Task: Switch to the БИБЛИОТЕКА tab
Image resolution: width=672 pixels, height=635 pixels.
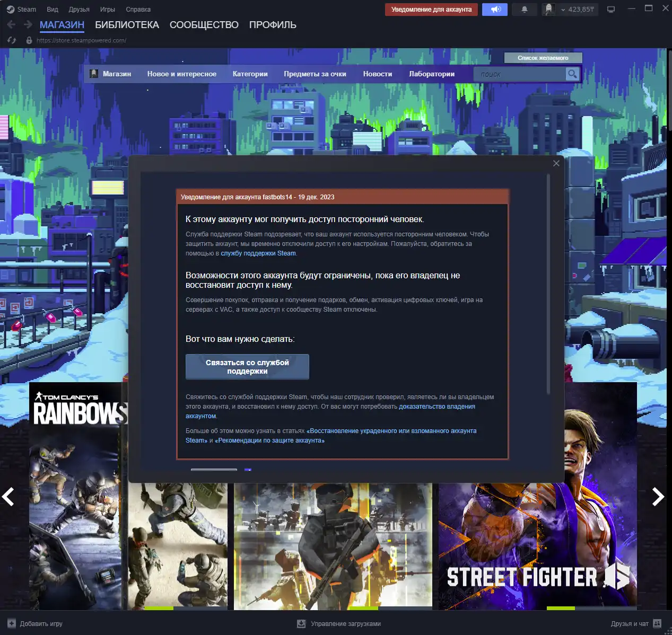Action: [127, 25]
